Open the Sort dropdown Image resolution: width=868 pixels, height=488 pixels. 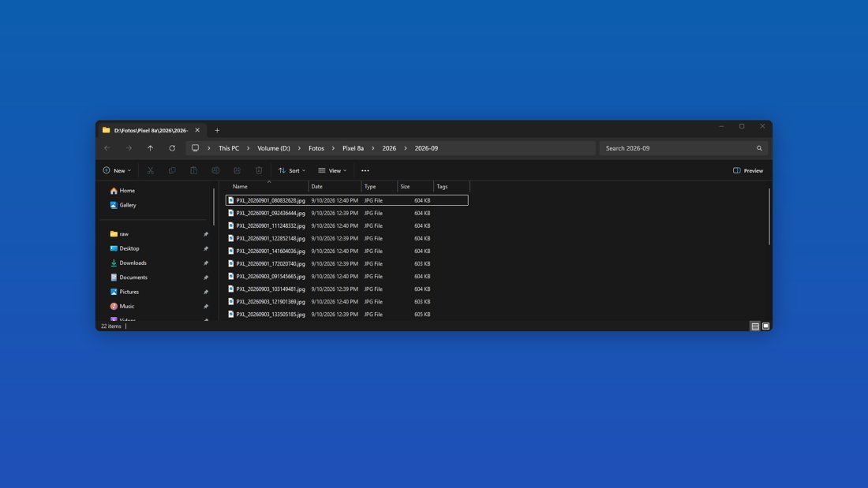click(x=292, y=170)
